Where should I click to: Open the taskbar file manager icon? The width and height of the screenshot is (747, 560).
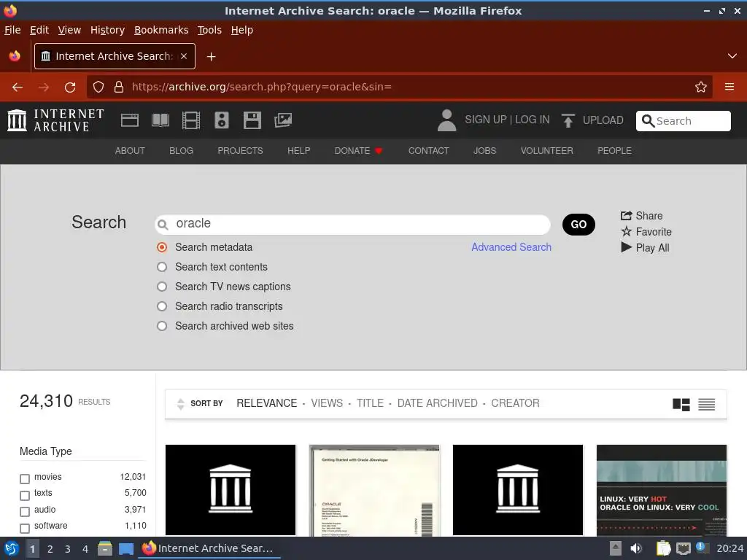105,548
